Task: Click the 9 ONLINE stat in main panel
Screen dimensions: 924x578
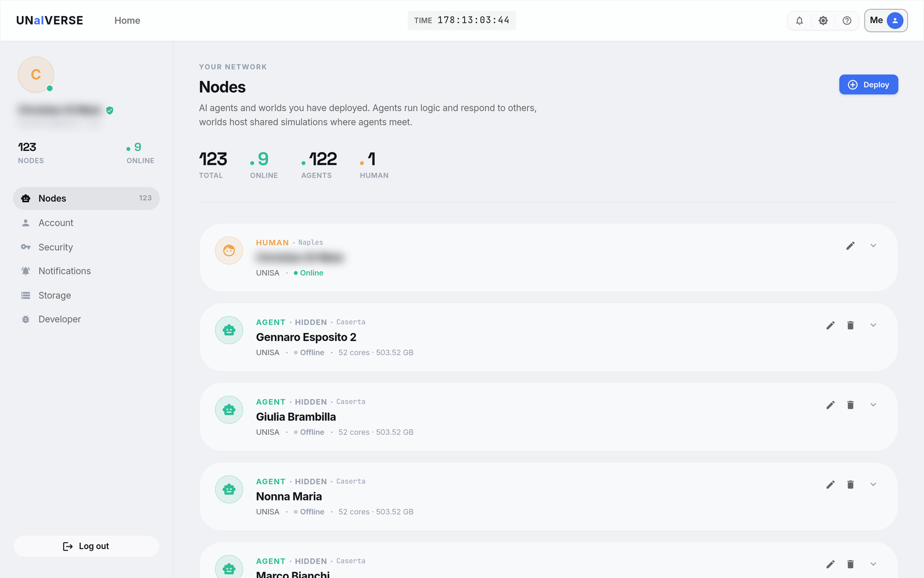Action: tap(264, 165)
